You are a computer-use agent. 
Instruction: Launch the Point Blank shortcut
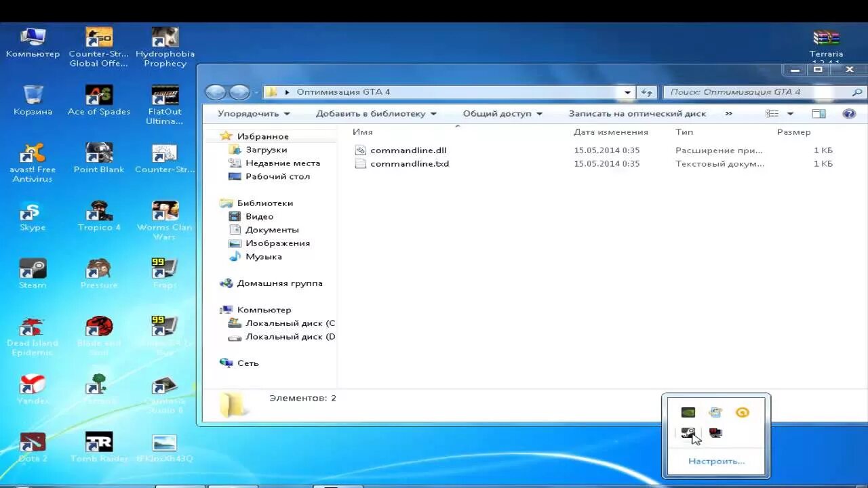click(99, 158)
